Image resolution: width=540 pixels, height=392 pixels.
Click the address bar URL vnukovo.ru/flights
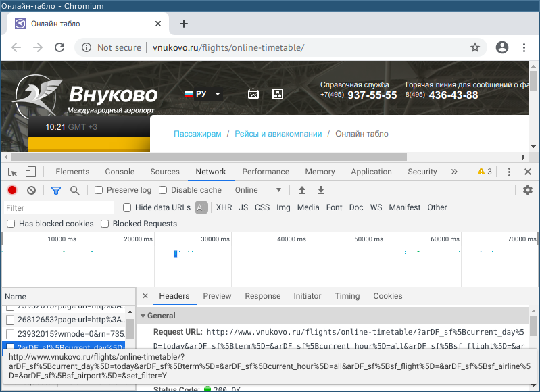[x=228, y=47]
